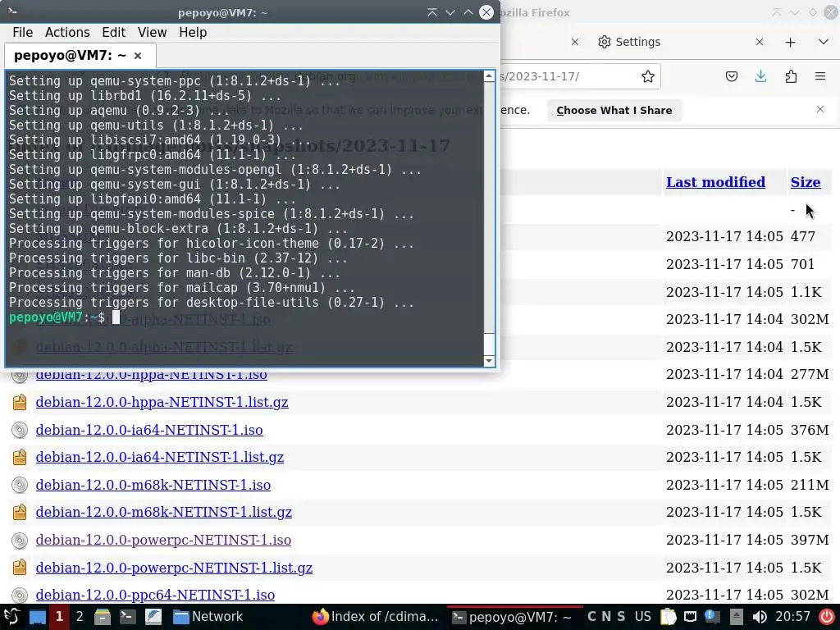Launch text editor feather icon in taskbar
The height and width of the screenshot is (630, 840).
(153, 617)
